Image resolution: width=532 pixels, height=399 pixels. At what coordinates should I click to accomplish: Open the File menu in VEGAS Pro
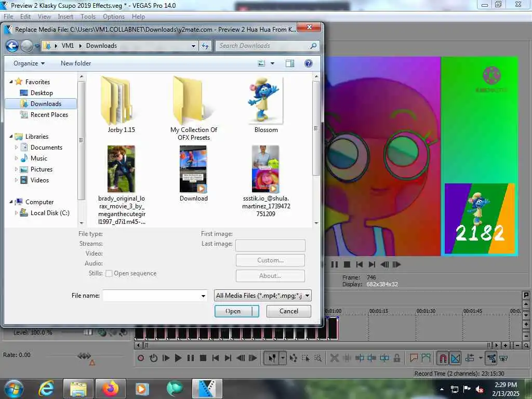[8, 17]
